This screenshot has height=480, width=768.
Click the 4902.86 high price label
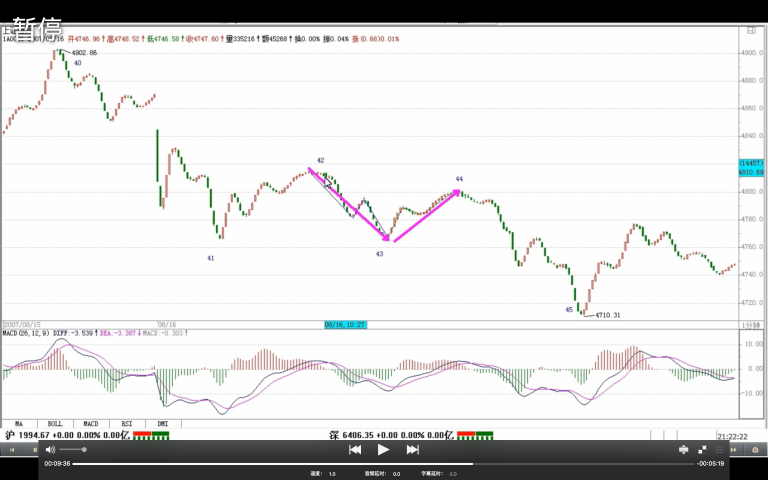coord(84,52)
